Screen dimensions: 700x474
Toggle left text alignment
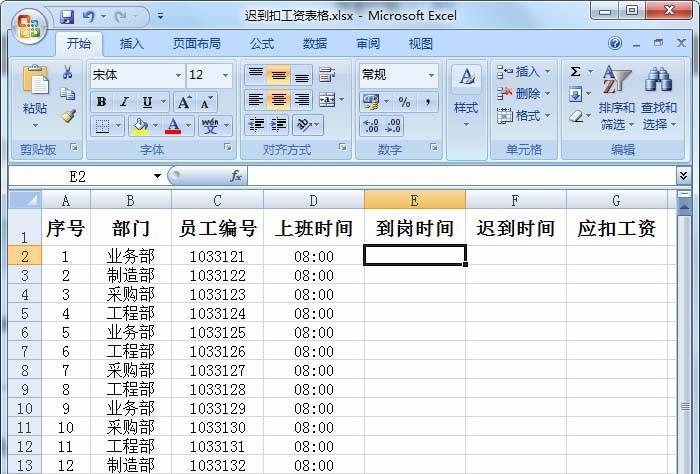(255, 100)
